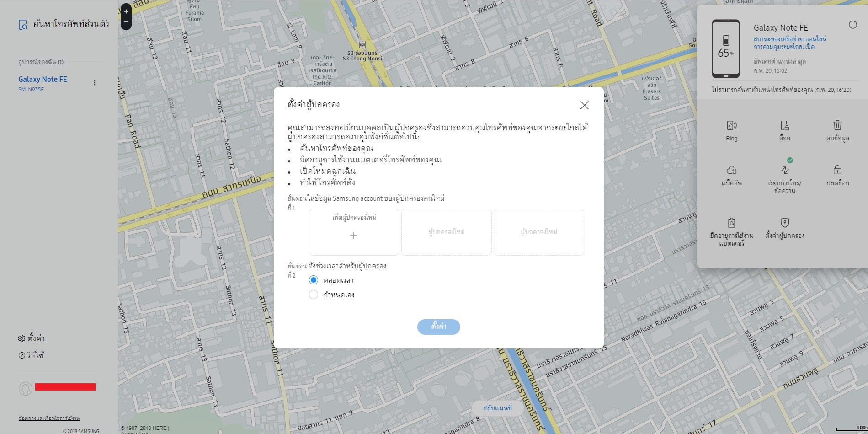Screen dimensions: 868x434
Task: Click S3 Chong Nonsi station marker on map
Action: [362, 45]
